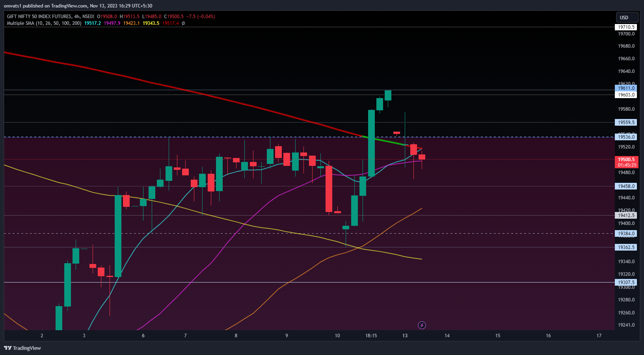Click date 10 on time axis
The width and height of the screenshot is (644, 355).
tap(337, 336)
